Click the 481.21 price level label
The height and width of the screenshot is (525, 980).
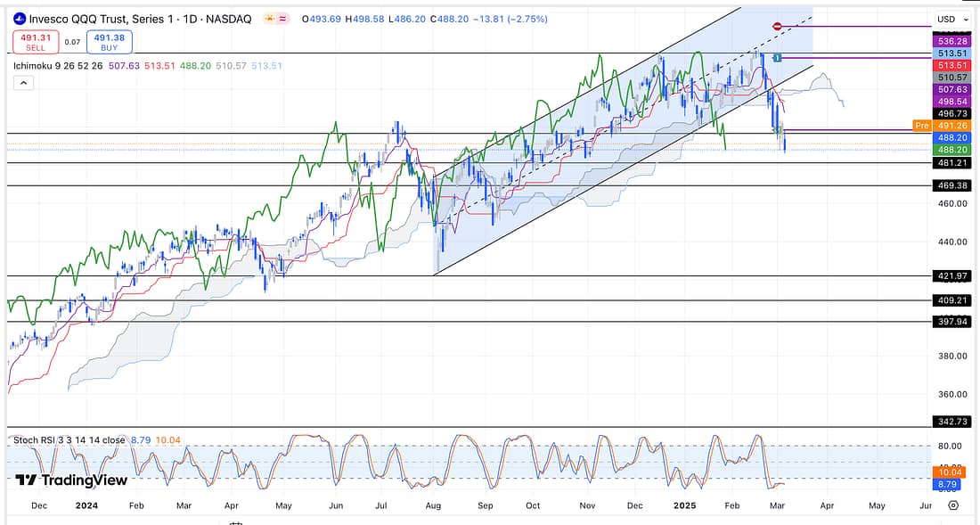coord(951,163)
